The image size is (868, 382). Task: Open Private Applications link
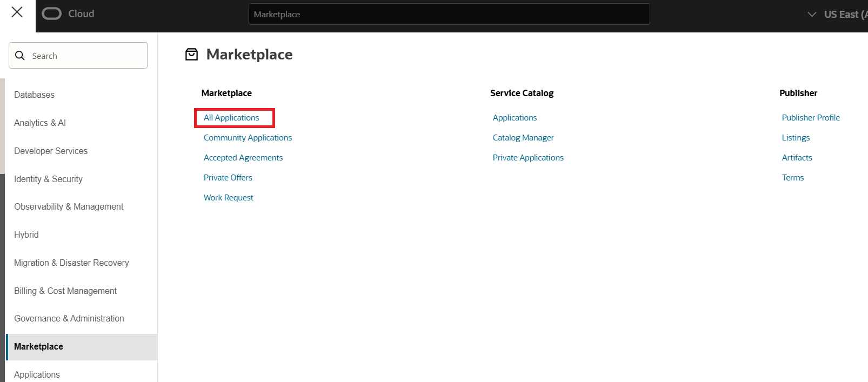tap(528, 158)
